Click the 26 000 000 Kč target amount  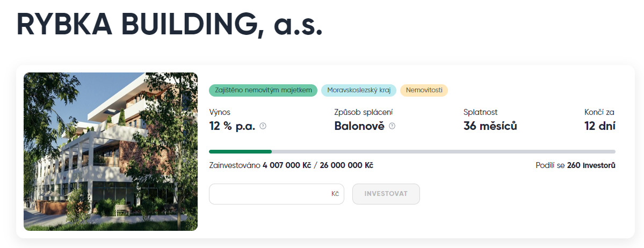point(346,165)
